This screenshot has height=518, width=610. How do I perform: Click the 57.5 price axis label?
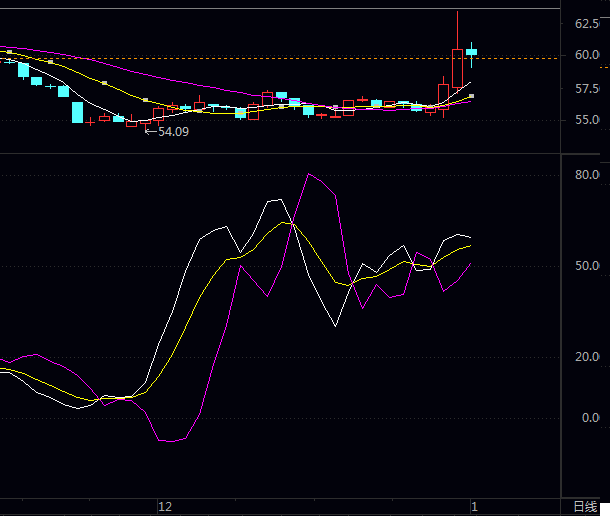[x=587, y=89]
